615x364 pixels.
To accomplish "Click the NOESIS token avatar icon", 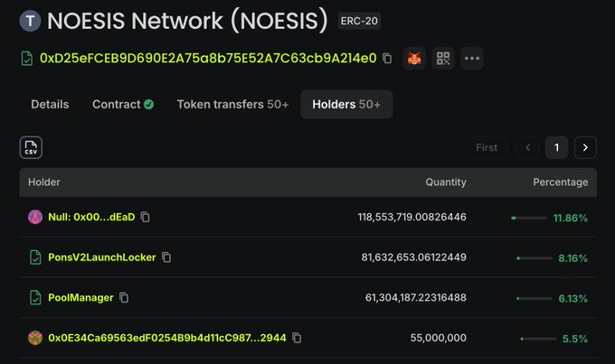I will tap(30, 21).
